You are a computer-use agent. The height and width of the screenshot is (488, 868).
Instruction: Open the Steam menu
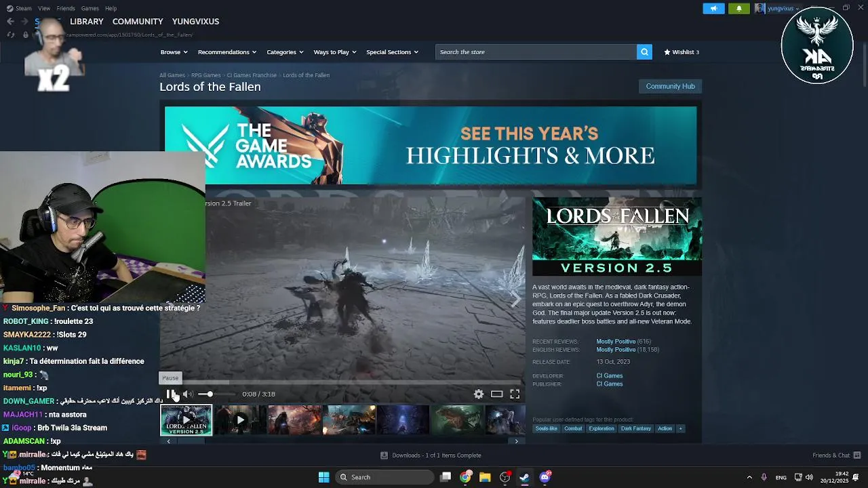20,8
